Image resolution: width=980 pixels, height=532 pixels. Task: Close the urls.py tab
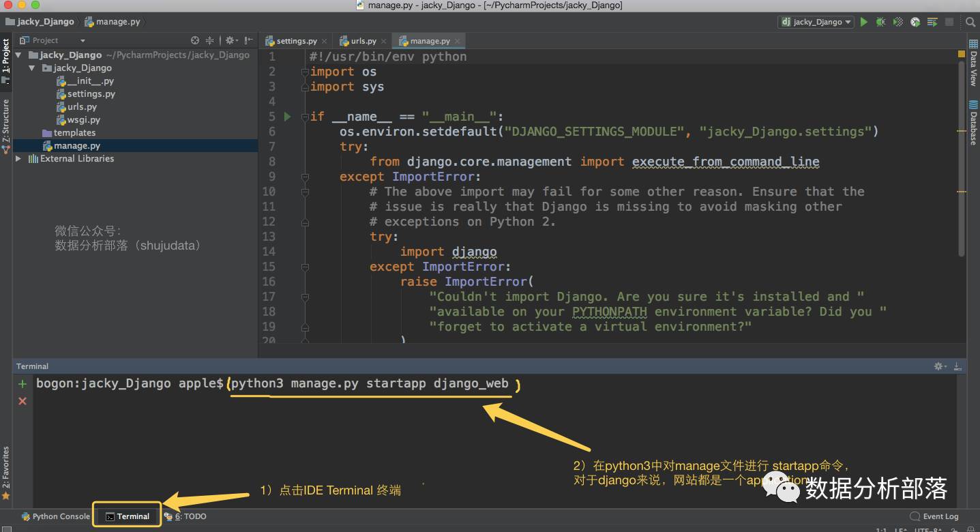[383, 41]
